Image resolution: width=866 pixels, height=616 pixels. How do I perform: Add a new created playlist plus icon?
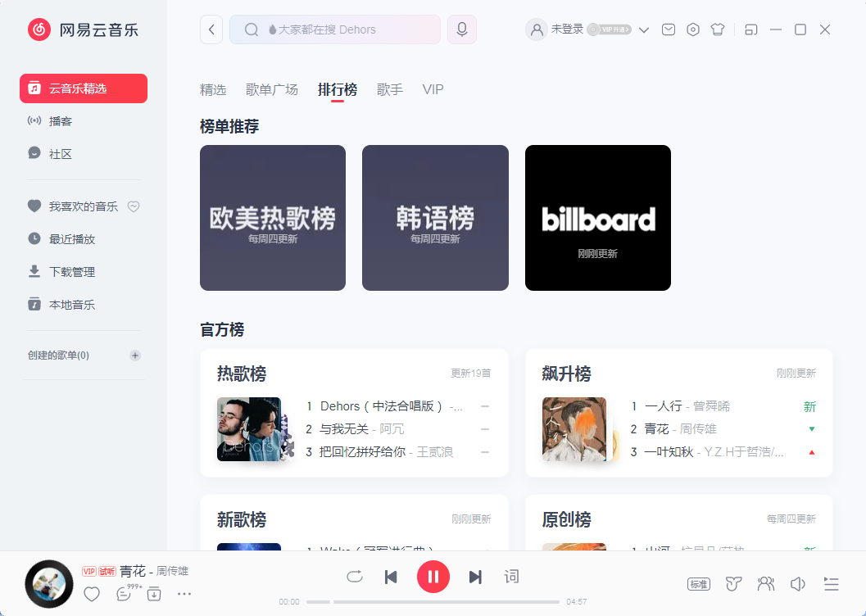click(x=134, y=355)
